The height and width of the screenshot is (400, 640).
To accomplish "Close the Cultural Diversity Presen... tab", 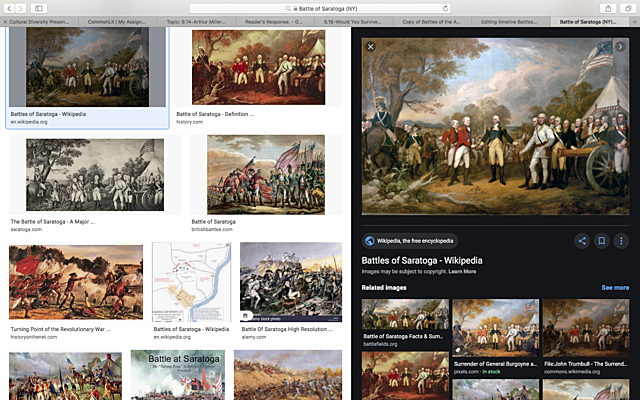I will [x=5, y=22].
